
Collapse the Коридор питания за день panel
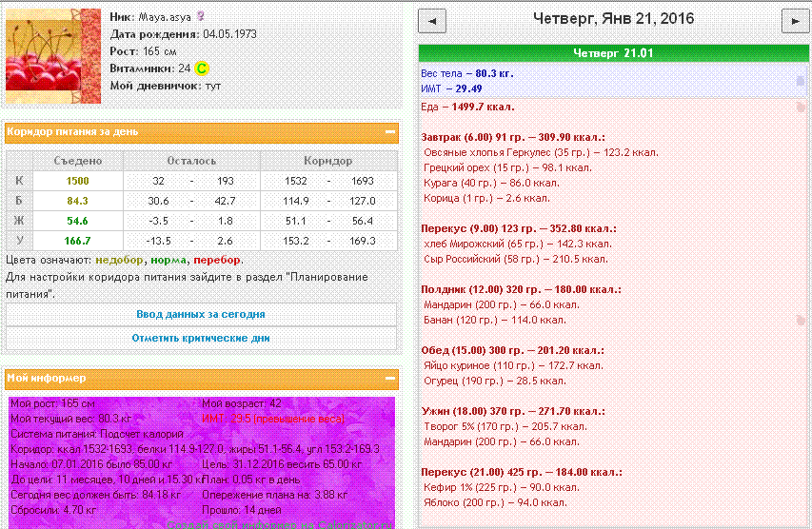tap(390, 132)
